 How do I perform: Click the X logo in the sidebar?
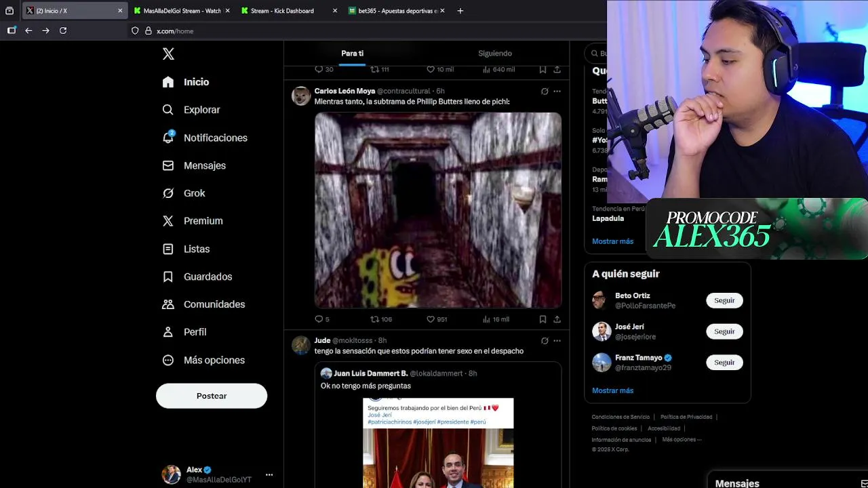168,54
